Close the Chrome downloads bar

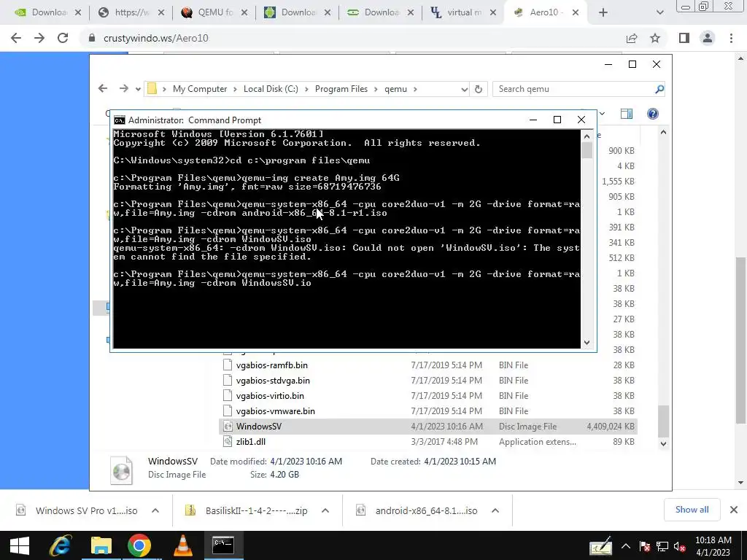(x=734, y=510)
